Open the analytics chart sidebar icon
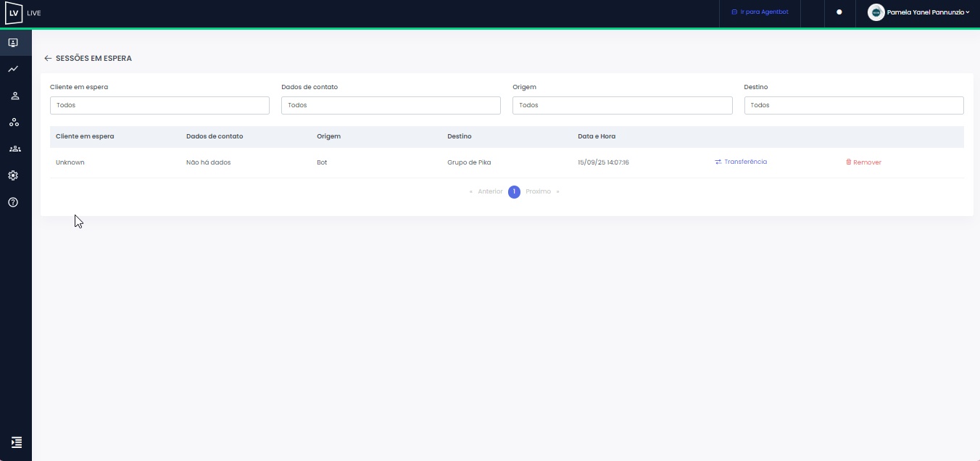This screenshot has height=461, width=980. 13,69
